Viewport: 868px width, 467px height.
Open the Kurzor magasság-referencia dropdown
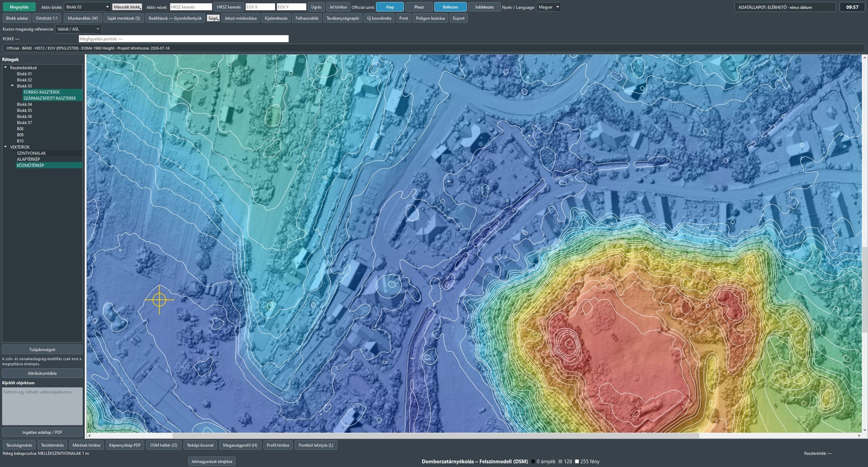[78, 29]
